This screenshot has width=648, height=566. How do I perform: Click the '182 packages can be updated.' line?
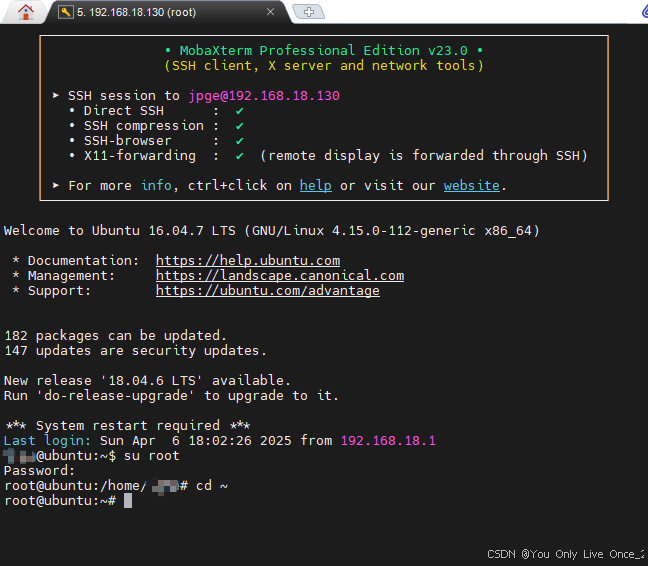(115, 336)
